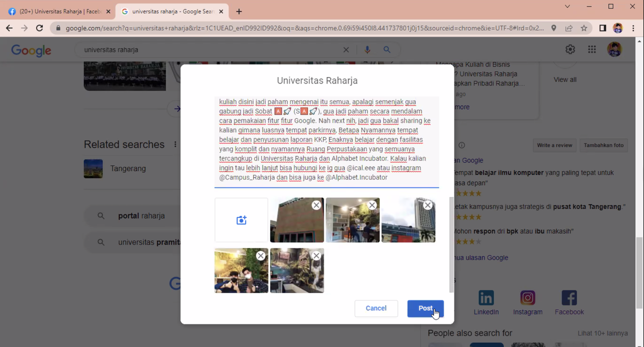Reload the current page
The image size is (644, 347).
pyautogui.click(x=39, y=28)
